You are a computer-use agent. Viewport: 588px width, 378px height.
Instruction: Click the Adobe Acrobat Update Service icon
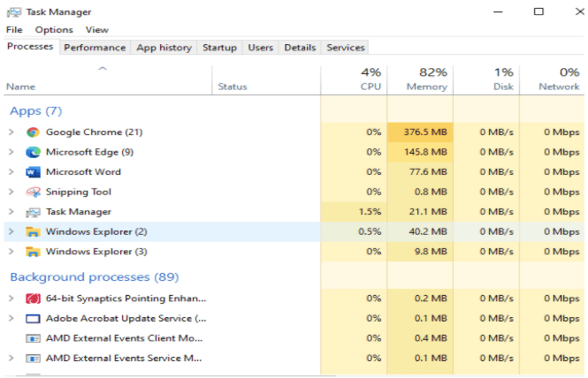click(x=33, y=319)
